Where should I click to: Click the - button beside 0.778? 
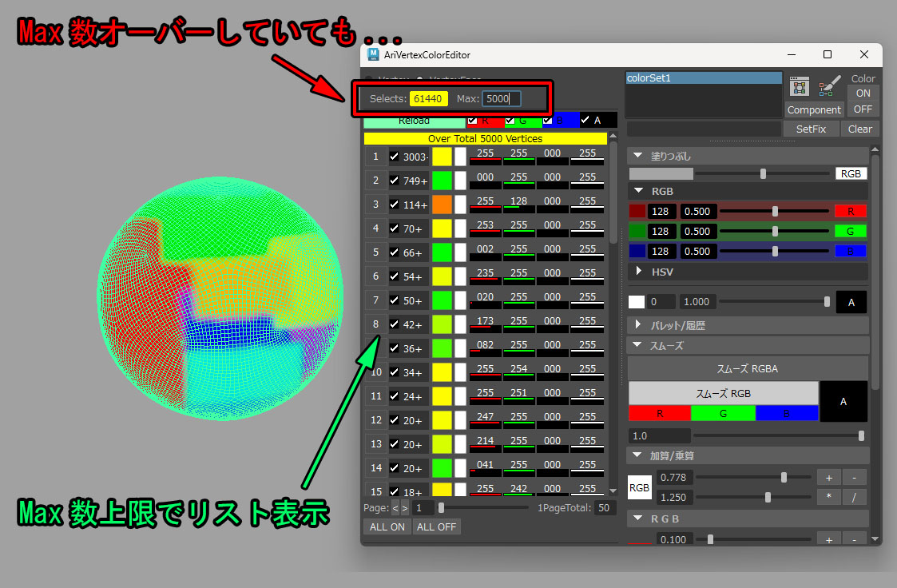[x=854, y=477]
